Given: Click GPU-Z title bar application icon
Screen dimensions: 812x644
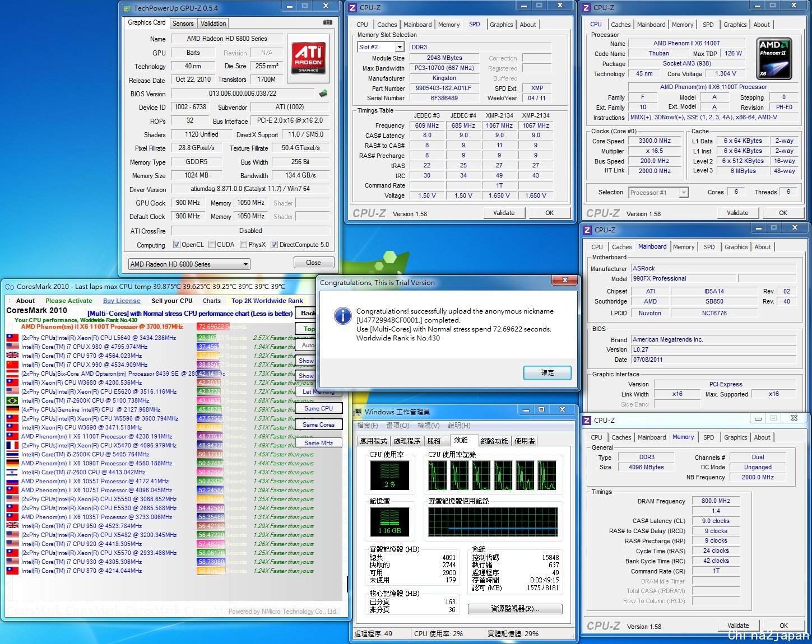Looking at the screenshot, I should pyautogui.click(x=127, y=8).
